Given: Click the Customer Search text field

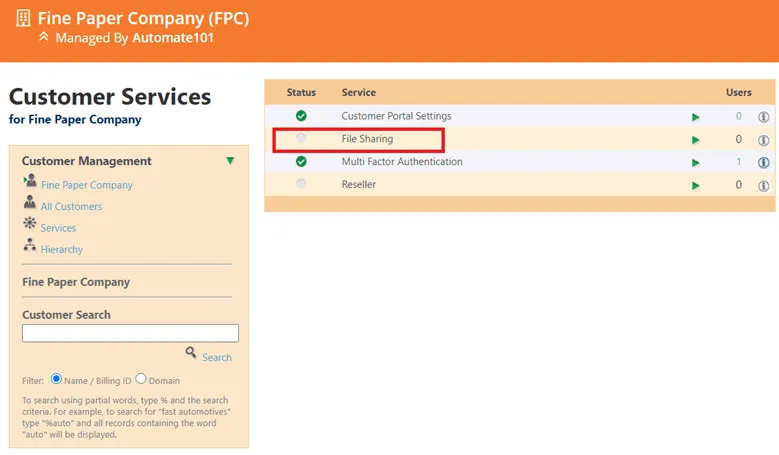Looking at the screenshot, I should [x=130, y=333].
